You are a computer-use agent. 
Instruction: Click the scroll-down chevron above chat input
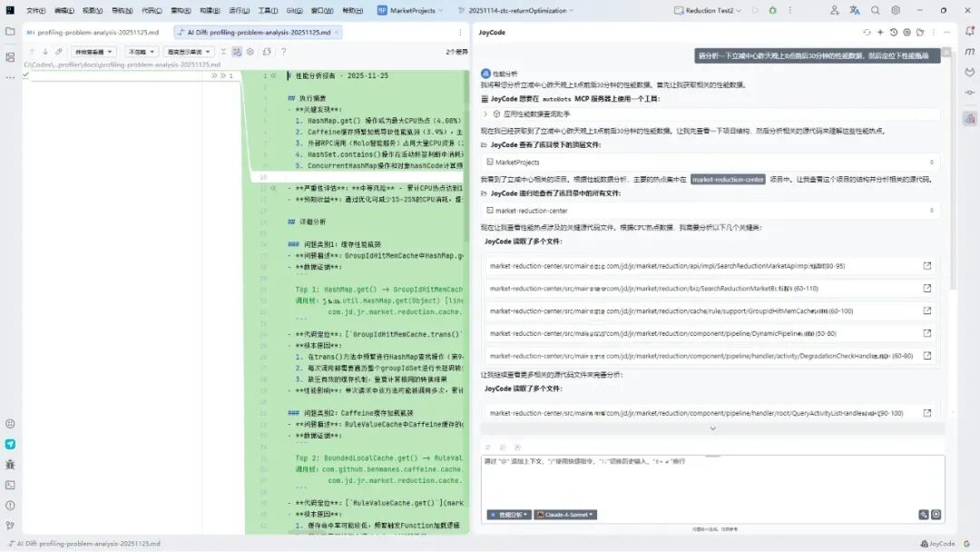pos(712,429)
